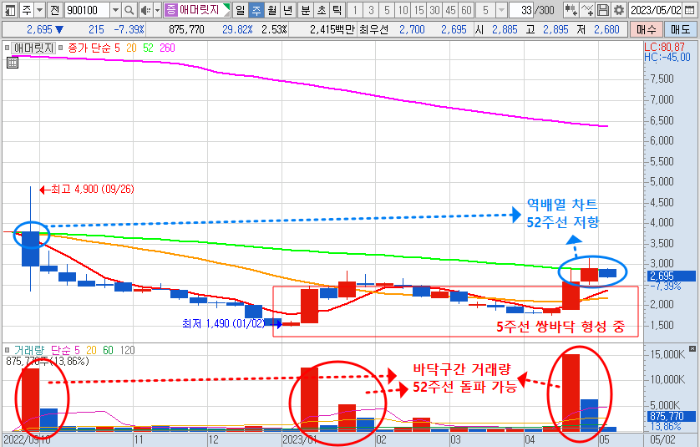Select the 15 interval button
This screenshot has height=447, width=700.
coord(419,10)
